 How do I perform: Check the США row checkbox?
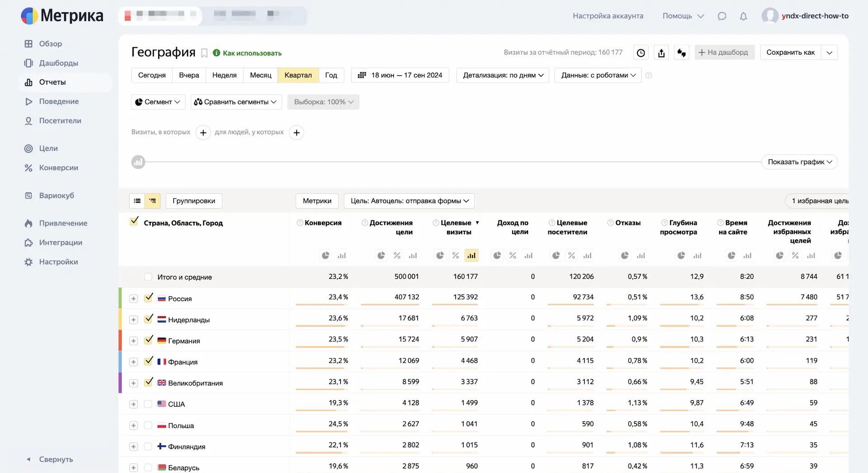148,404
